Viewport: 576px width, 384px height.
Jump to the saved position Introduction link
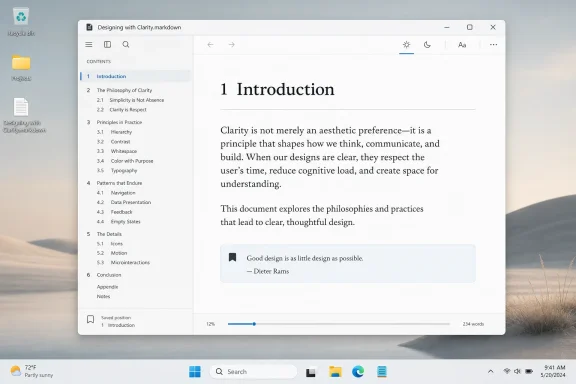click(118, 325)
